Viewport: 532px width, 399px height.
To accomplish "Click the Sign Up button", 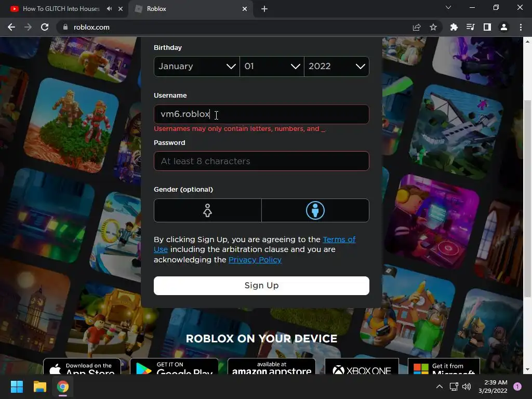I will pos(261,286).
